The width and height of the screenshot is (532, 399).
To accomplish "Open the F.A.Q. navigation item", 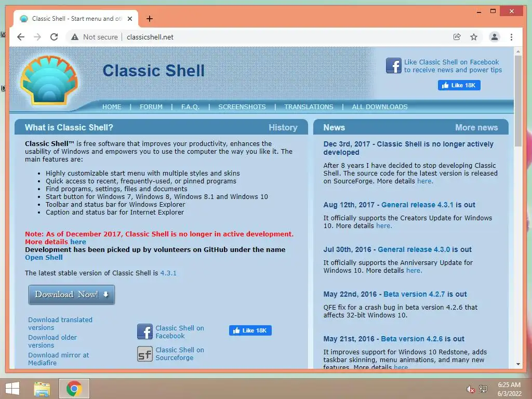I will click(x=190, y=107).
